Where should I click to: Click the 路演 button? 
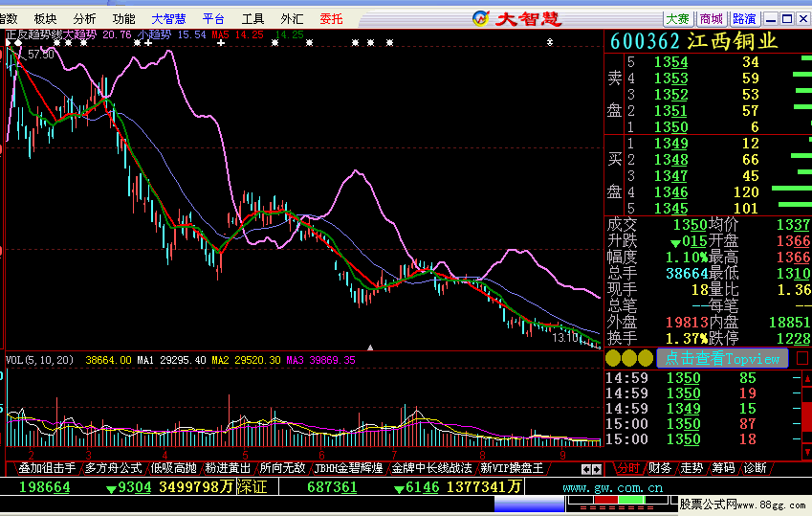744,19
